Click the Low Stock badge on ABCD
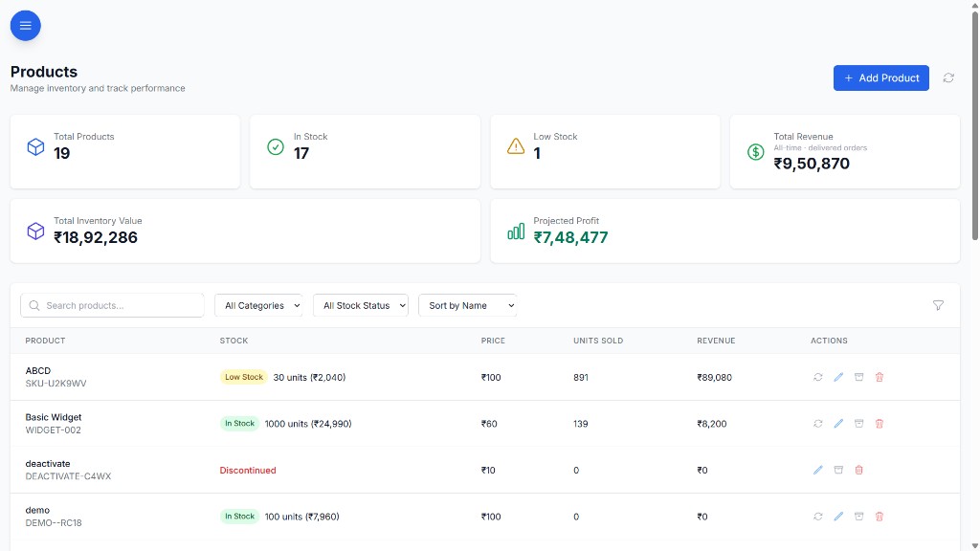This screenshot has height=551, width=980. tap(244, 377)
